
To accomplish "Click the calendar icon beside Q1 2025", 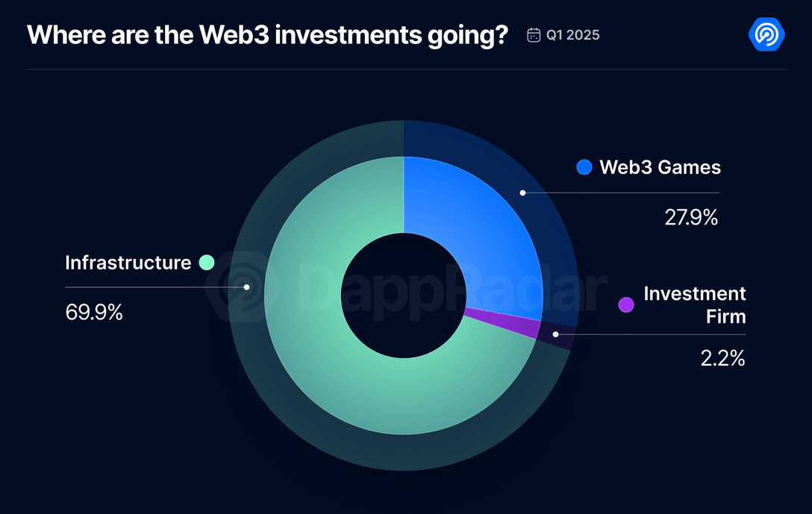I will 534,35.
